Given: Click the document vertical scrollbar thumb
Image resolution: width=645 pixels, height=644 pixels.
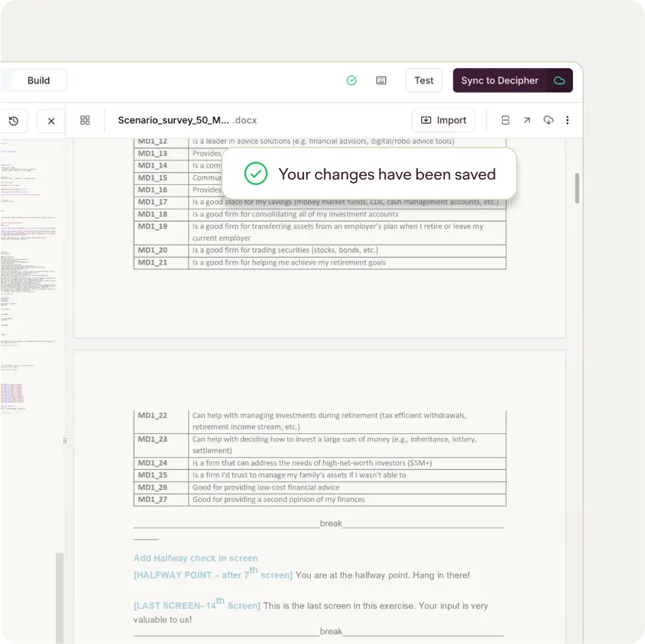Looking at the screenshot, I should point(577,188).
